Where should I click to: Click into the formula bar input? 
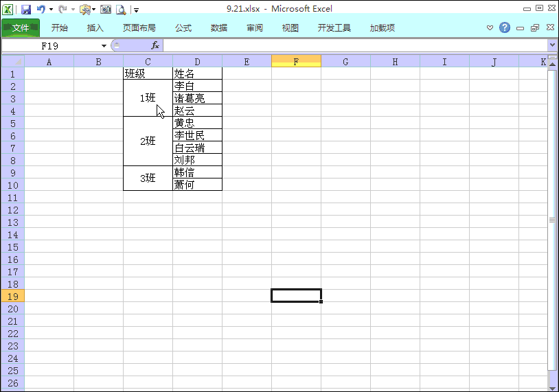[x=355, y=45]
